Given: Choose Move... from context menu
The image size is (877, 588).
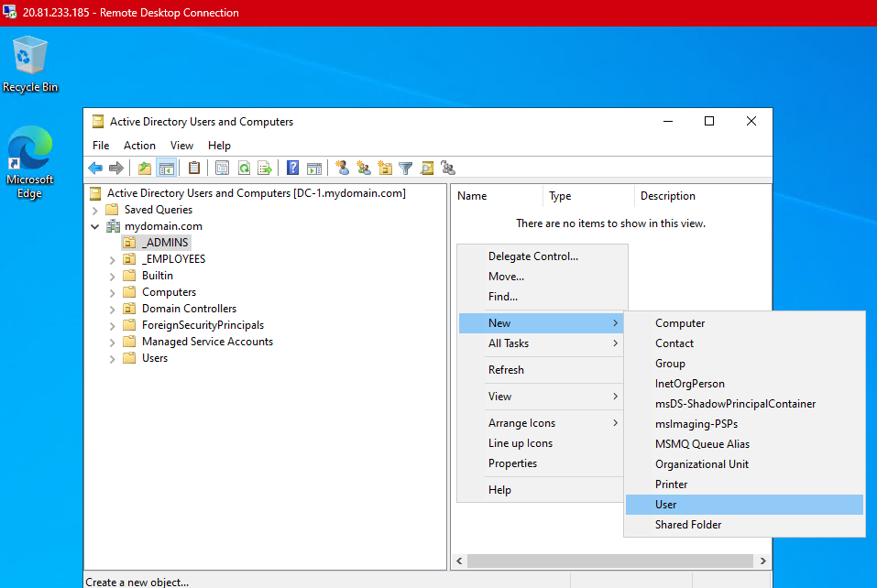Looking at the screenshot, I should pos(542,276).
